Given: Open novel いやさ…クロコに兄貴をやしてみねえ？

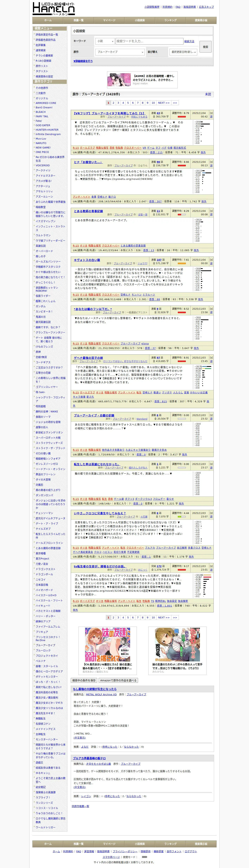Looking at the screenshot, I should tap(100, 513).
